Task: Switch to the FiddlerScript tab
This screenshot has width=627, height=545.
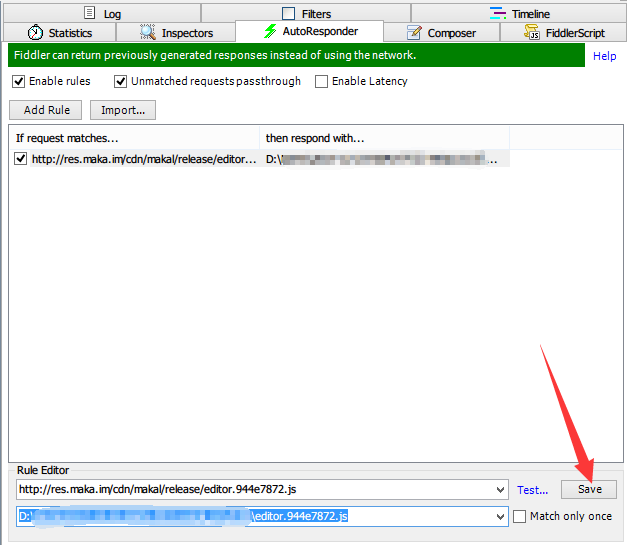Action: coord(563,32)
